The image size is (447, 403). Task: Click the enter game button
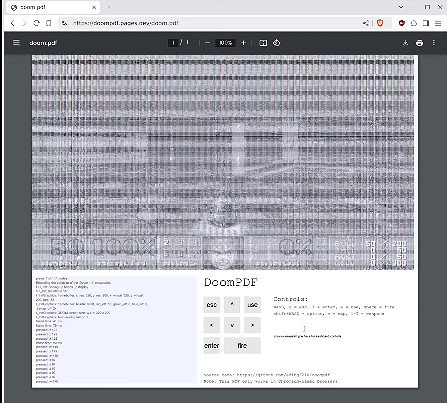(212, 346)
